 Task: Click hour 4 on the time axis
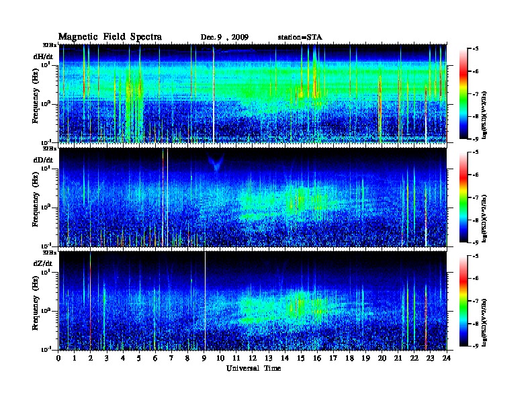tap(124, 358)
